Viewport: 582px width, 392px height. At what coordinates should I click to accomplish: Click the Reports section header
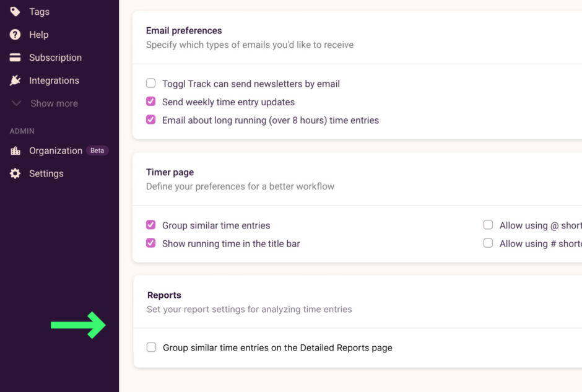click(x=164, y=295)
